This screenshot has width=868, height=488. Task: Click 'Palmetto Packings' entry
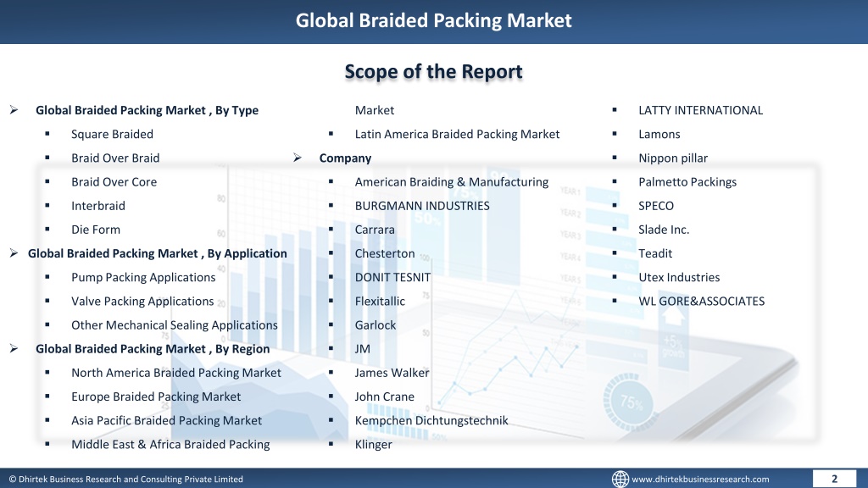point(687,181)
